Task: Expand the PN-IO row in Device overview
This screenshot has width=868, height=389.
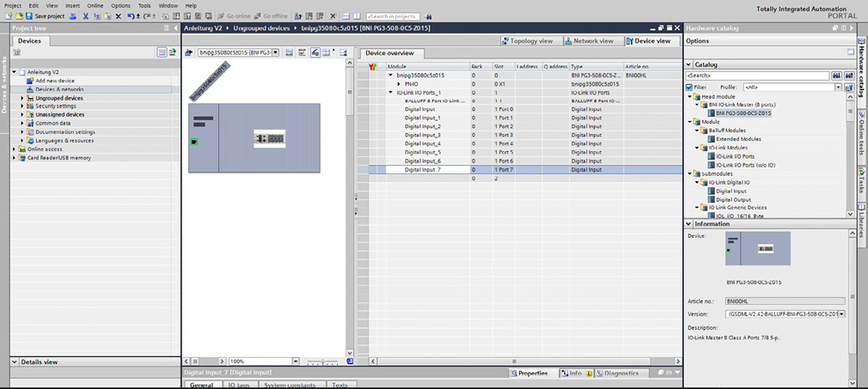Action: click(399, 83)
